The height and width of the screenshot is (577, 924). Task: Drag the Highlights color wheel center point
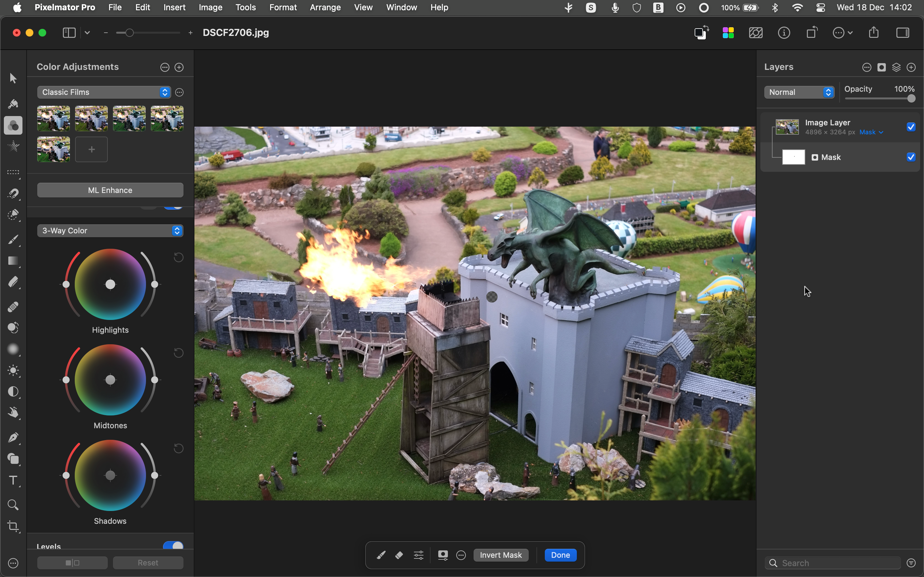click(x=110, y=285)
